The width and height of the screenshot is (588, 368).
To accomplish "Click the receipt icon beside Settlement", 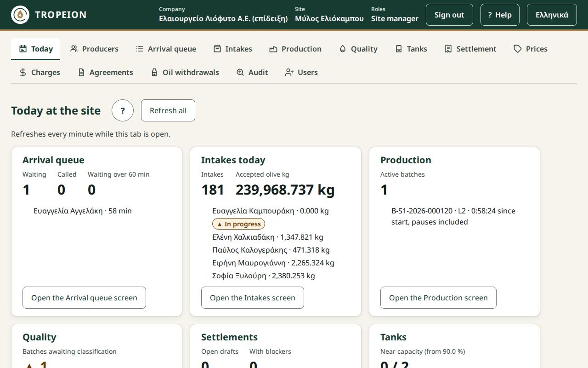I will click(448, 49).
